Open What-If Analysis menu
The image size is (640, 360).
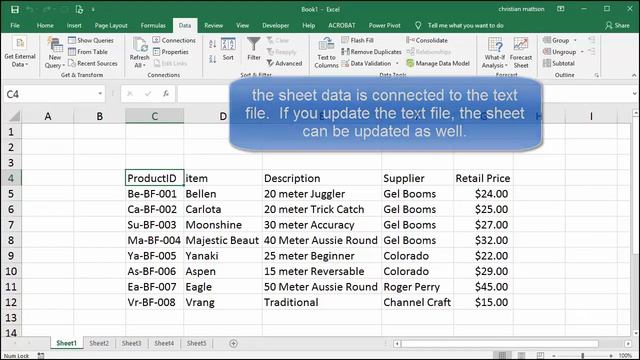[494, 53]
